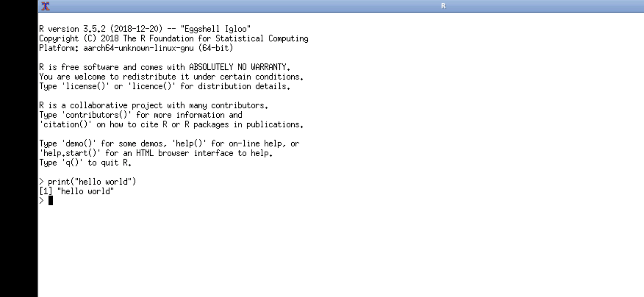The width and height of the screenshot is (644, 297).
Task: Click the [1] "hello world" output line
Action: click(x=77, y=192)
